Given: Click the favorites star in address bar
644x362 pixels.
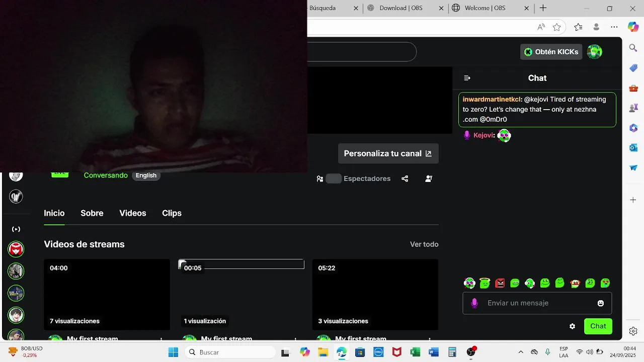Looking at the screenshot, I should tap(557, 27).
